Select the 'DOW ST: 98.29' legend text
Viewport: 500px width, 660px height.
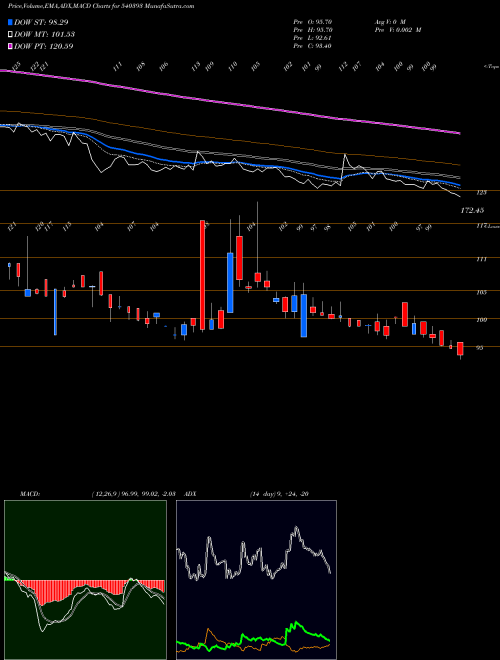click(x=41, y=22)
